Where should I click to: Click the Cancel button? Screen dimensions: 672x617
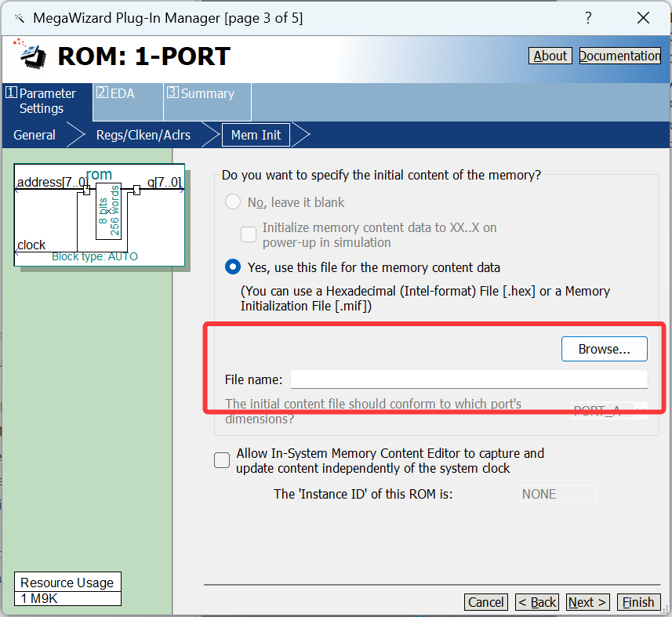tap(486, 602)
